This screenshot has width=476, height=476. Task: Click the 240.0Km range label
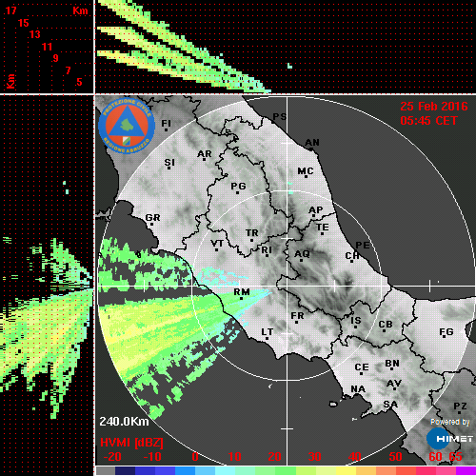pyautogui.click(x=124, y=422)
